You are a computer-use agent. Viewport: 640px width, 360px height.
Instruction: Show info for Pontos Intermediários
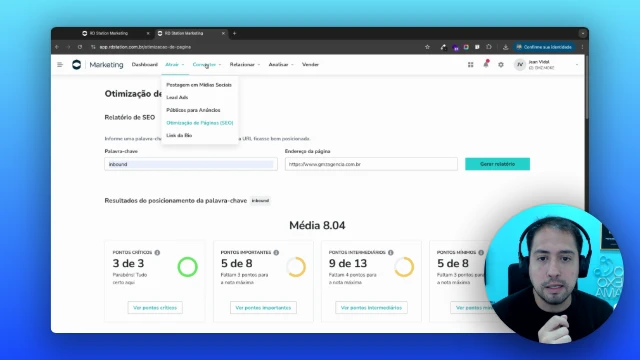[391, 253]
